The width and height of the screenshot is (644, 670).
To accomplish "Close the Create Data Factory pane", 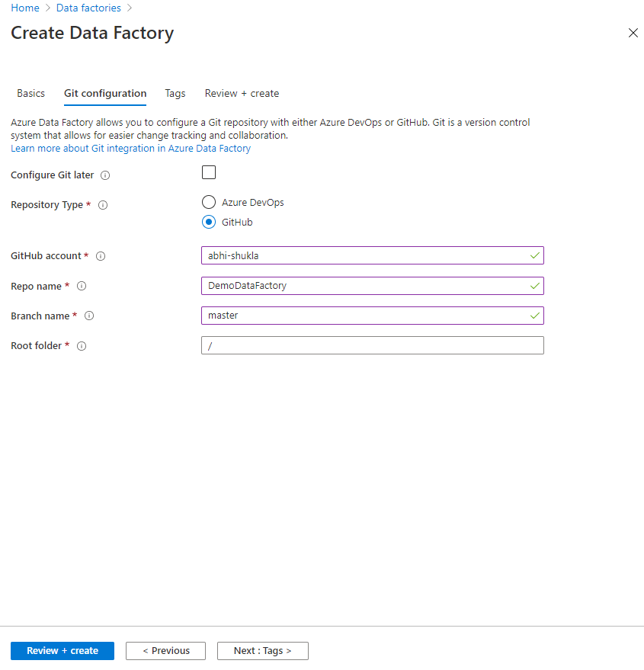I will 633,33.
